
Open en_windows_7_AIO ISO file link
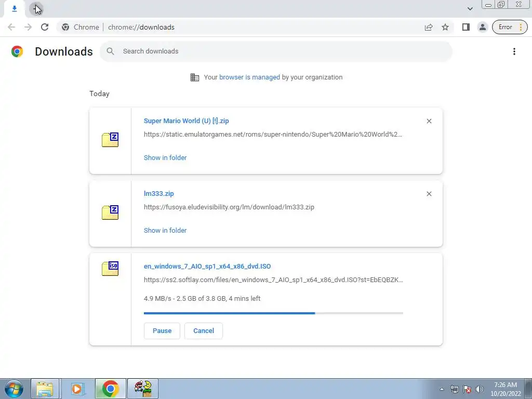click(207, 267)
